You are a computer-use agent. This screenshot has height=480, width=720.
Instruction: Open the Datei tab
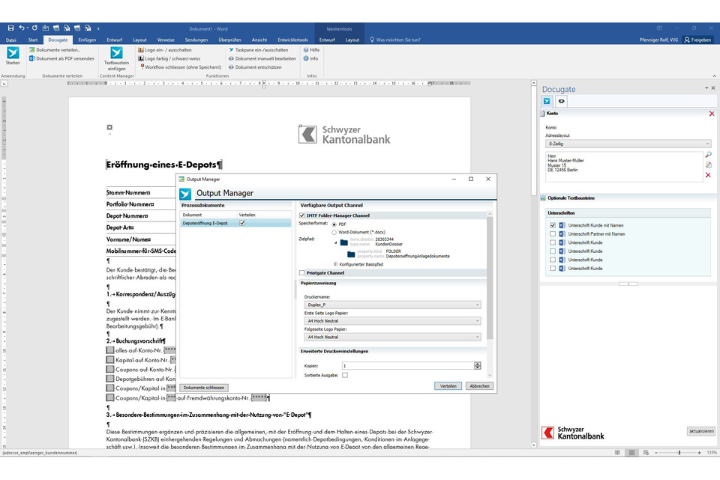coord(11,40)
